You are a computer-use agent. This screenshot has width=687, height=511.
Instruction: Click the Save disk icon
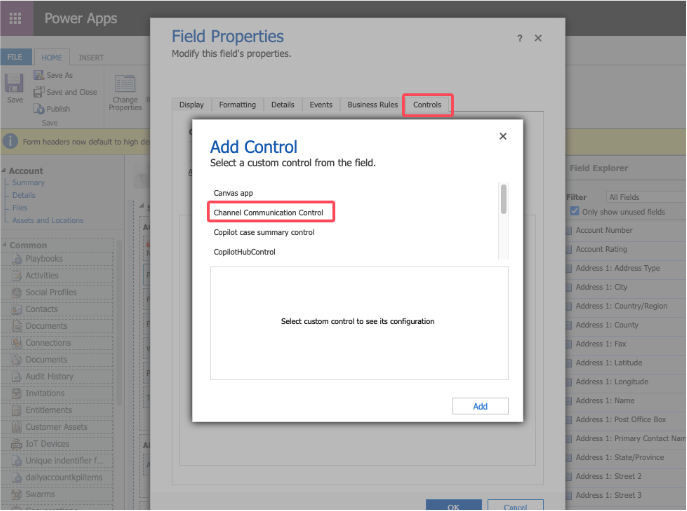(14, 83)
